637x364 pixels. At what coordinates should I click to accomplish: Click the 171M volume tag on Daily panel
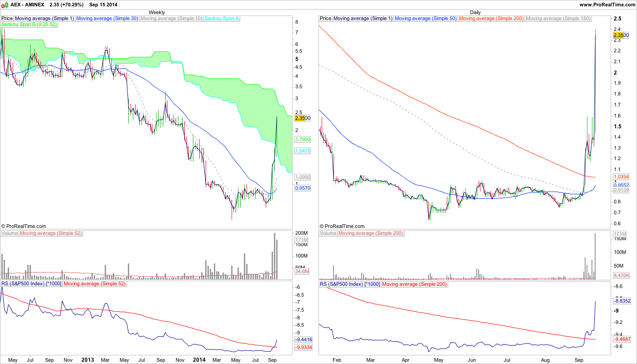(620, 234)
